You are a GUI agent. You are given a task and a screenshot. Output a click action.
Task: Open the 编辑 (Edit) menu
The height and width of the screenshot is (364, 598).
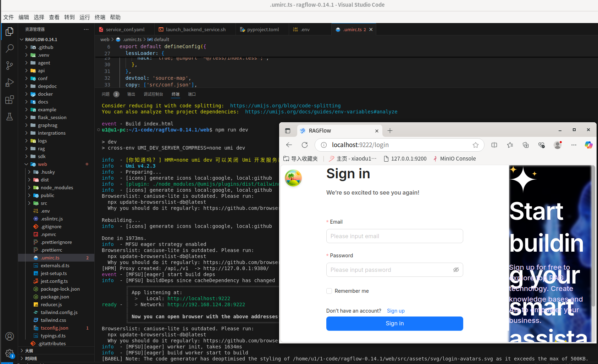tap(24, 17)
